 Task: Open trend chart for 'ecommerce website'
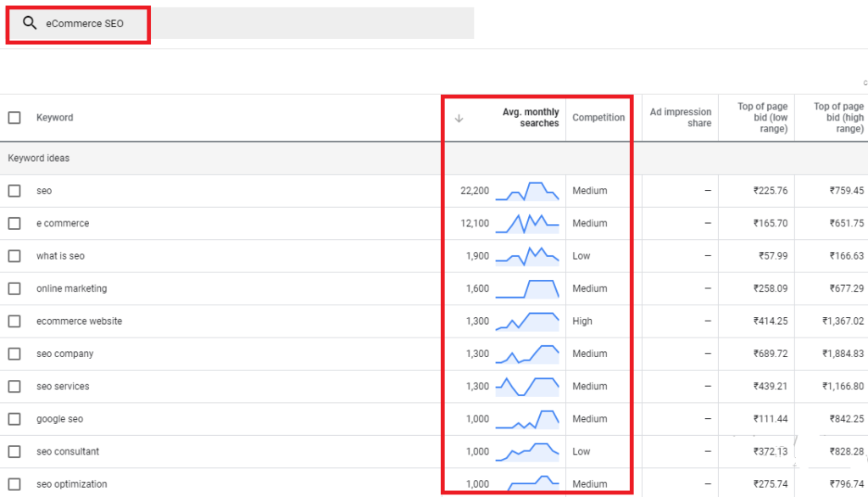point(527,321)
